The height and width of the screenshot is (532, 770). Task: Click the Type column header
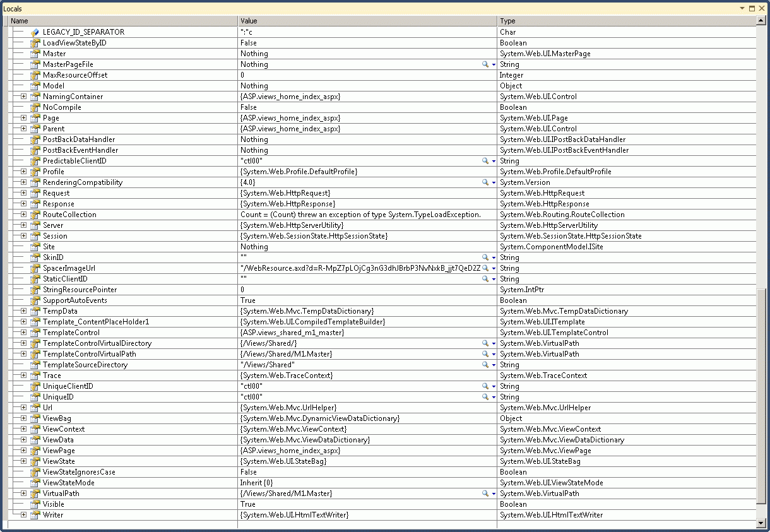pyautogui.click(x=626, y=21)
